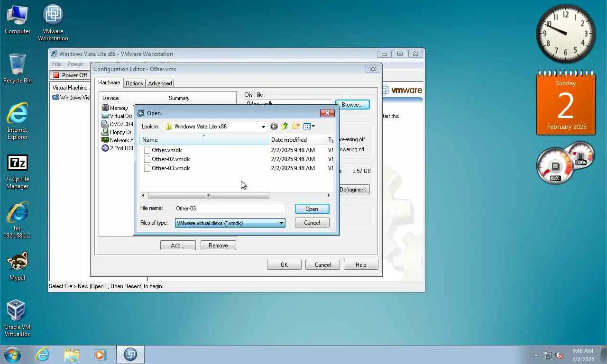Screen dimensions: 607x364
Task: Cancel the Open file dialog
Action: (x=312, y=223)
